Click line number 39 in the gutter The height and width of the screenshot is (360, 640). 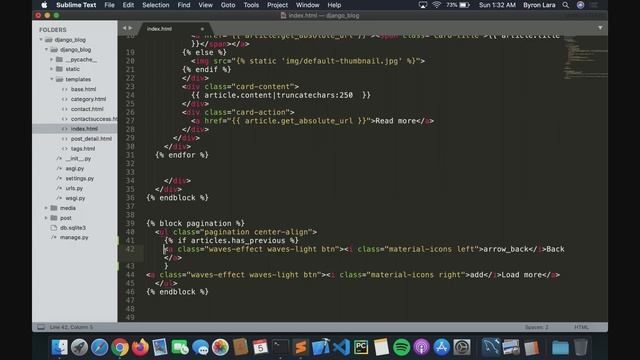(130, 223)
